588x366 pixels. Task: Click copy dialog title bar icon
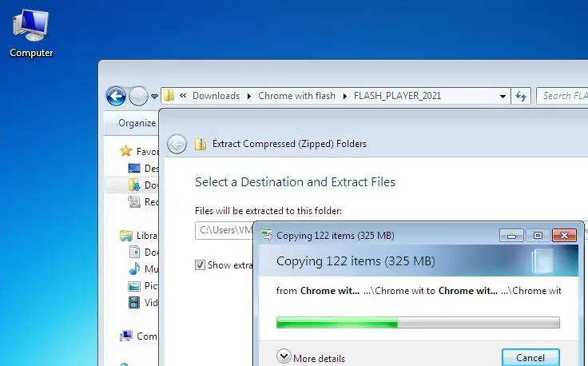coord(267,235)
